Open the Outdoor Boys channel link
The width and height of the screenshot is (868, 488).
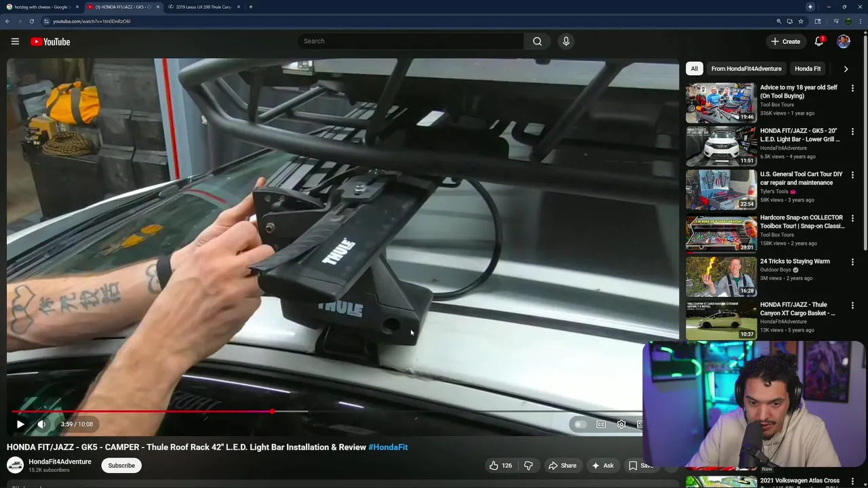coord(776,270)
